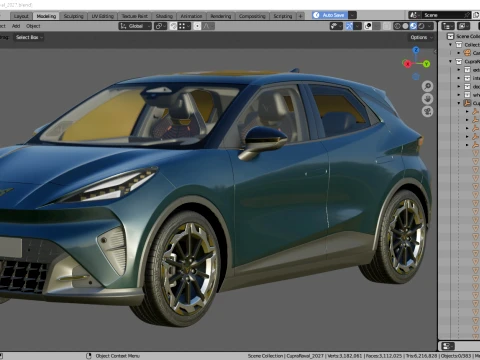Switch to the Scripting workspace tab
This screenshot has height=360, width=480.
coord(283,16)
